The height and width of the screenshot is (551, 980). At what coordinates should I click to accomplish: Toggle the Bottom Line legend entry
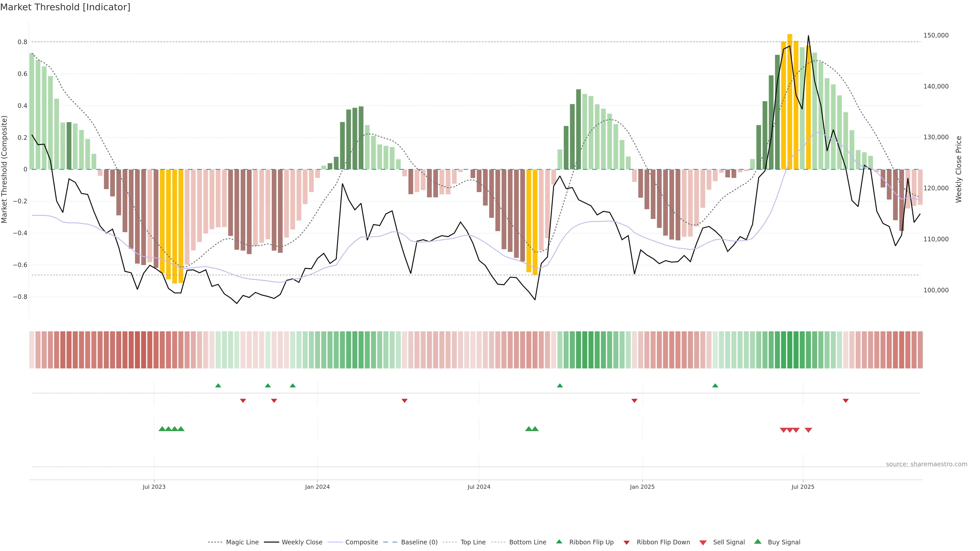pyautogui.click(x=527, y=542)
